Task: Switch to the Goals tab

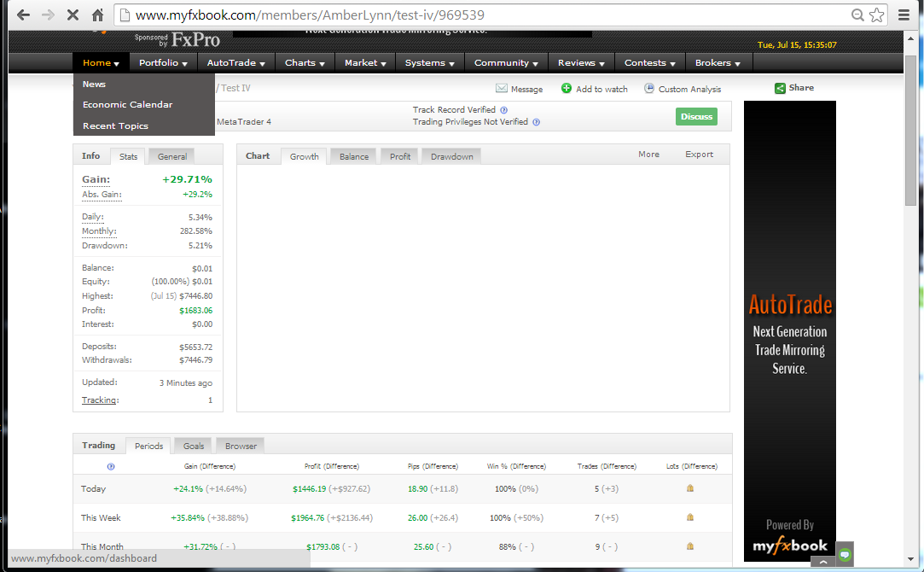Action: click(x=194, y=446)
